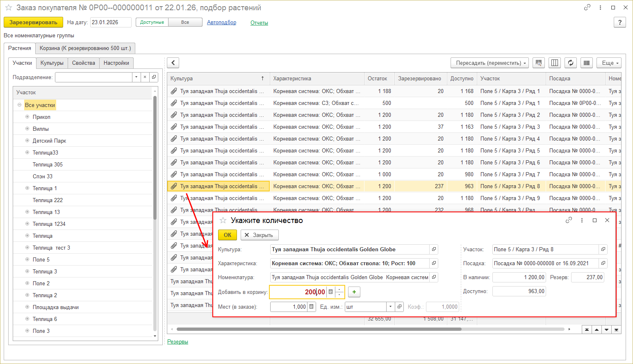Viewport: 633px width, 364px height.
Task: Click the refresh icon in table toolbar
Action: pos(571,63)
